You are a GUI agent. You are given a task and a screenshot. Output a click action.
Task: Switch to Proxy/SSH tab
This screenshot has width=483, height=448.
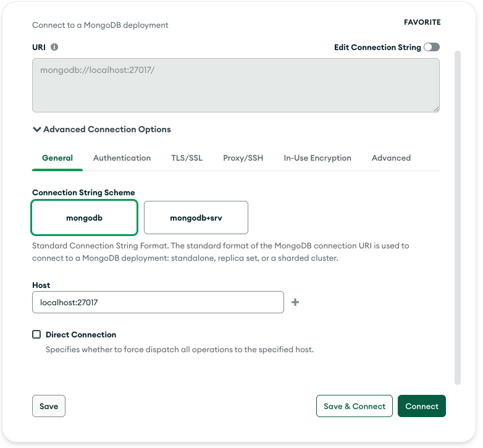pos(243,158)
